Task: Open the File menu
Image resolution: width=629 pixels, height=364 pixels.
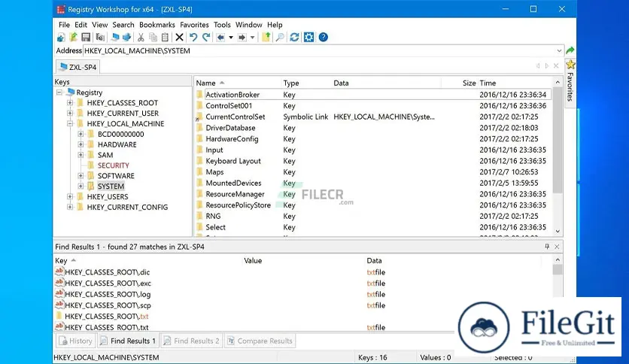Action: [x=64, y=25]
